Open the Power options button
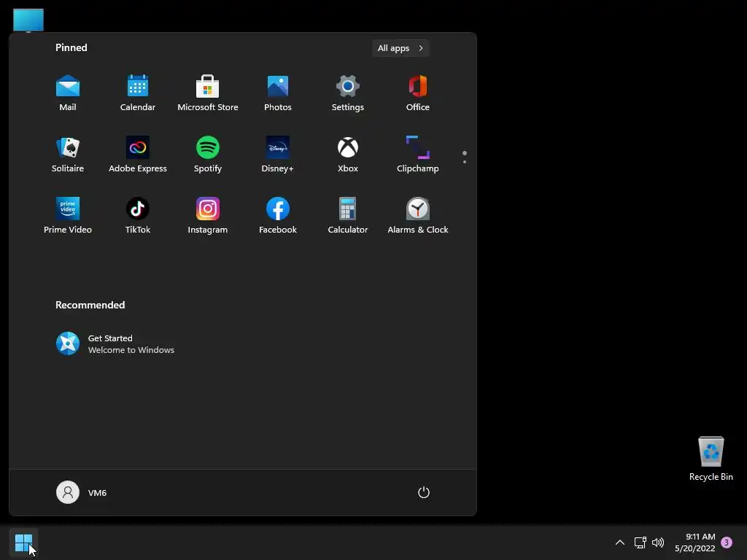This screenshot has height=560, width=747. click(424, 492)
